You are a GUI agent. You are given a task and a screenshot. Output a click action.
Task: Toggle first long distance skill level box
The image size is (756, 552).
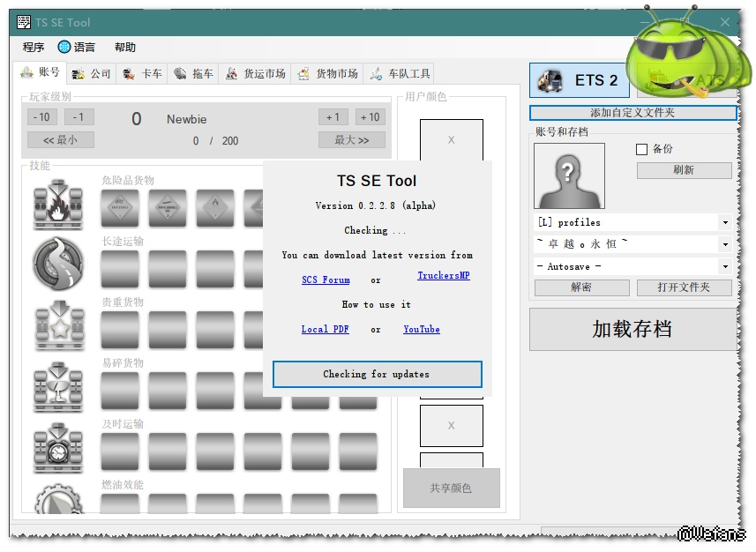[x=120, y=268]
